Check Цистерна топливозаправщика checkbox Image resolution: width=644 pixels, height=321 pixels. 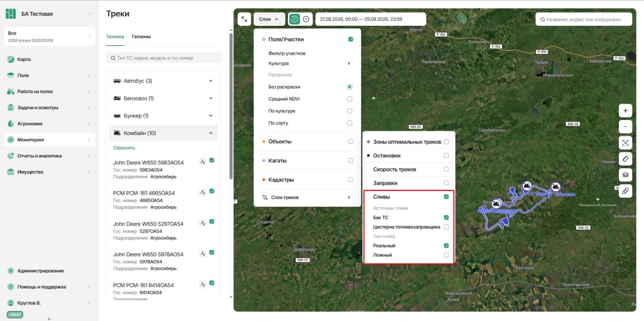pyautogui.click(x=447, y=227)
